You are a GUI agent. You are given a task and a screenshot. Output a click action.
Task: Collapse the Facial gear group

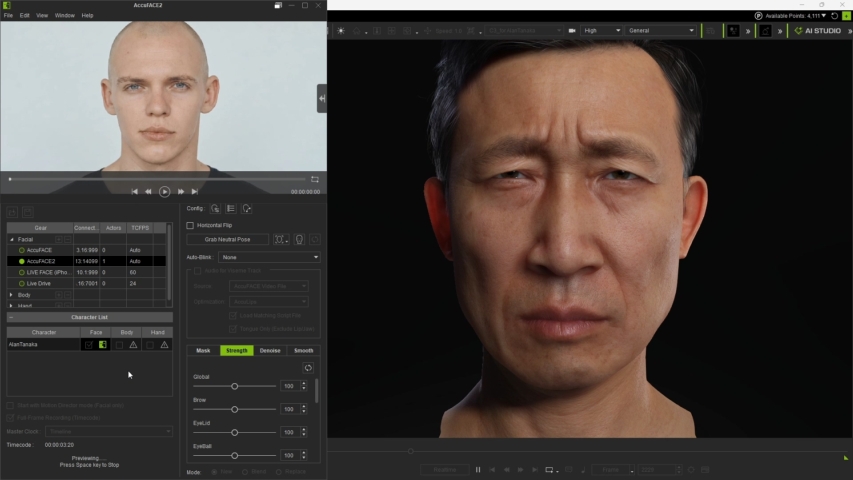point(11,239)
